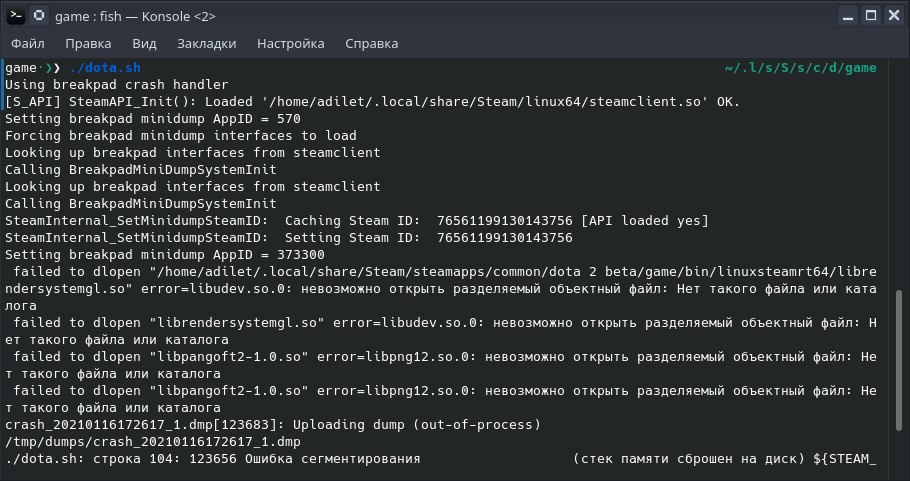Click the steamclient.so path in SteamAPI_Init line
Viewport: 910px width, 481px height.
coord(485,102)
